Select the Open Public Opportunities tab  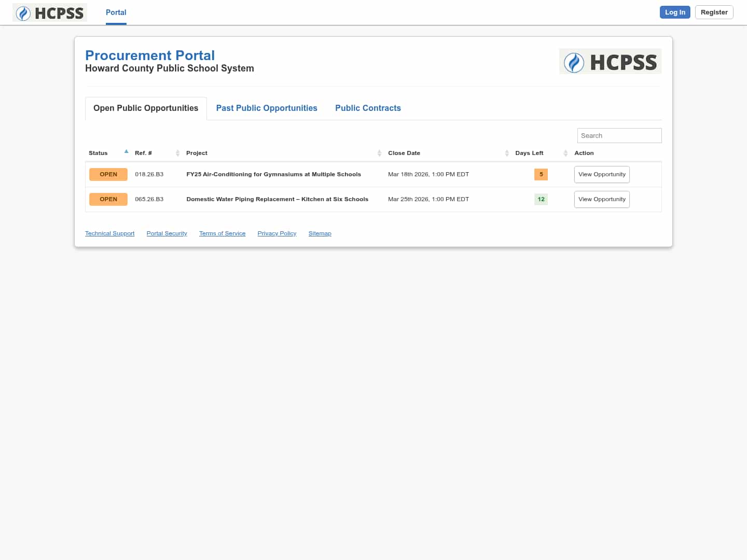(146, 108)
